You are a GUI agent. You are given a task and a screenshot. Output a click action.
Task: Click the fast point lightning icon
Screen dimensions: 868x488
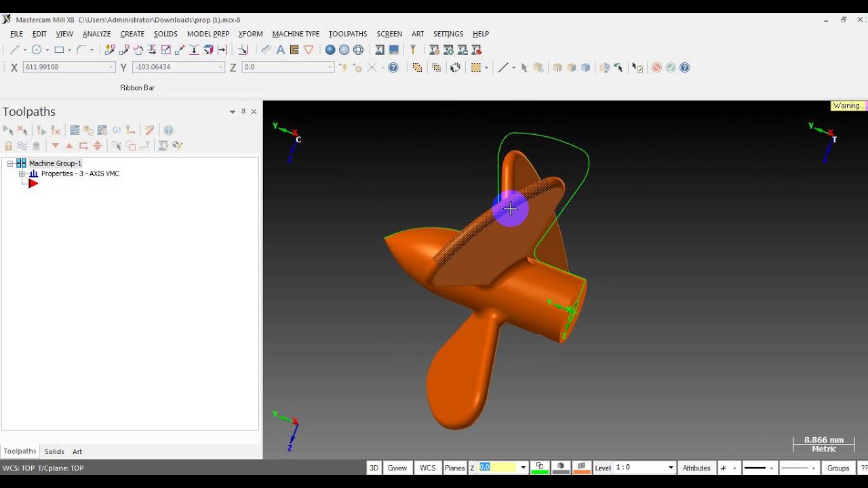point(343,67)
